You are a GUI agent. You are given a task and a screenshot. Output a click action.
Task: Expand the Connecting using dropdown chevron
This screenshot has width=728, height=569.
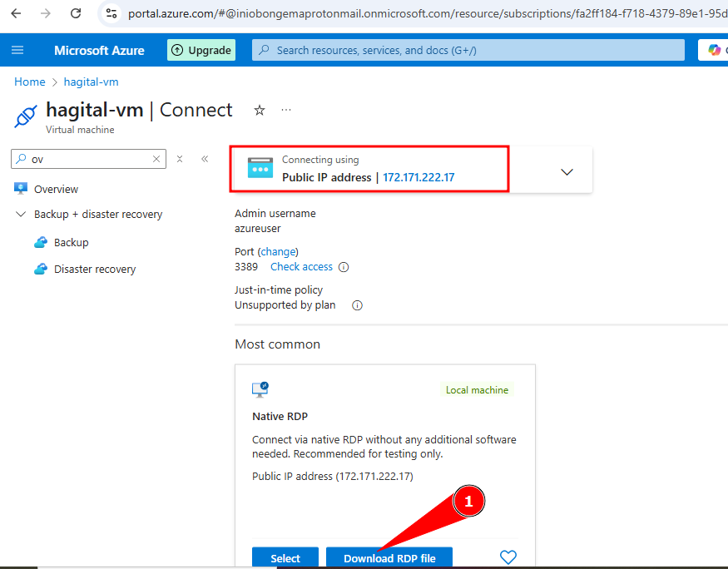point(567,171)
